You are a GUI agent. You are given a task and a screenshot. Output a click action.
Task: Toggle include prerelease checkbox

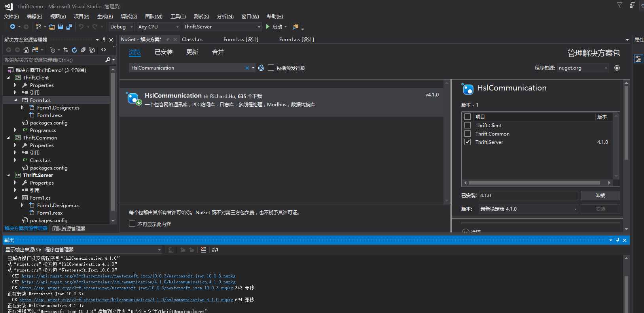[271, 68]
